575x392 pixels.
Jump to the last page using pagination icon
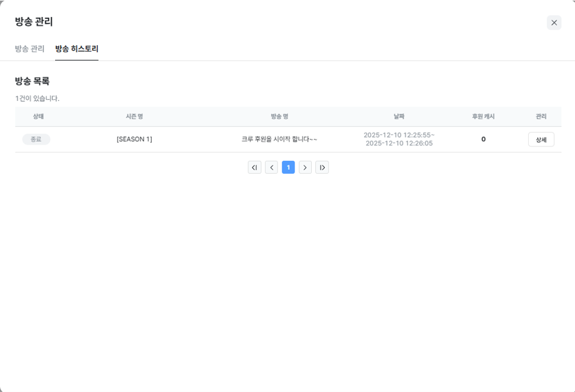pyautogui.click(x=322, y=167)
